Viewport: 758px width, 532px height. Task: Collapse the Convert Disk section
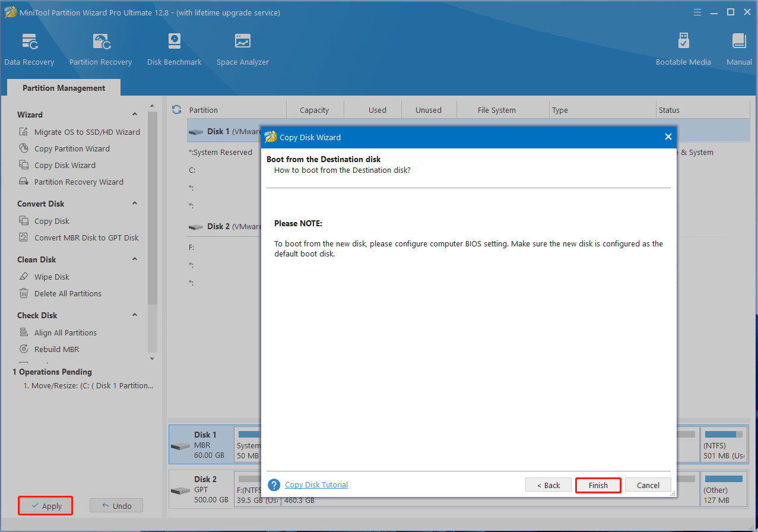[135, 204]
